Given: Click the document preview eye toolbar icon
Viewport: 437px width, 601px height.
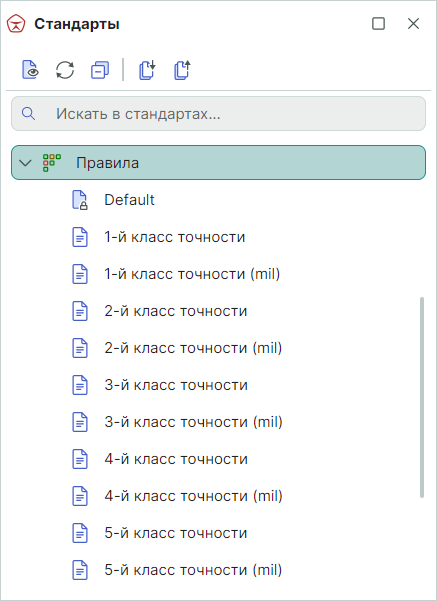Looking at the screenshot, I should click(x=30, y=70).
